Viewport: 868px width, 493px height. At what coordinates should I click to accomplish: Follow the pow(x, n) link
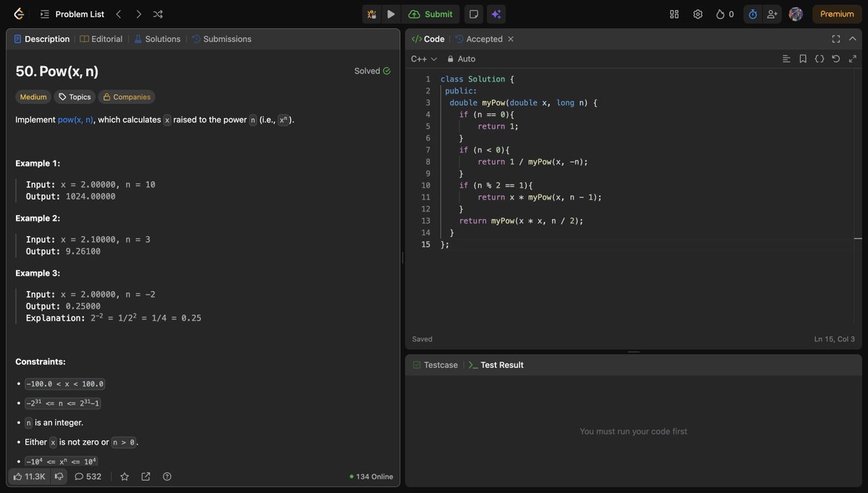point(75,119)
